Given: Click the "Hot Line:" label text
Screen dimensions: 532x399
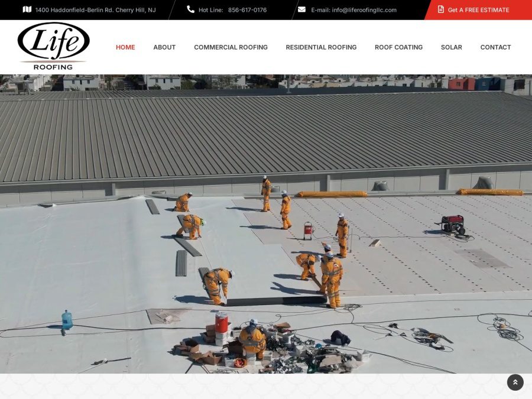Looking at the screenshot, I should [210, 10].
